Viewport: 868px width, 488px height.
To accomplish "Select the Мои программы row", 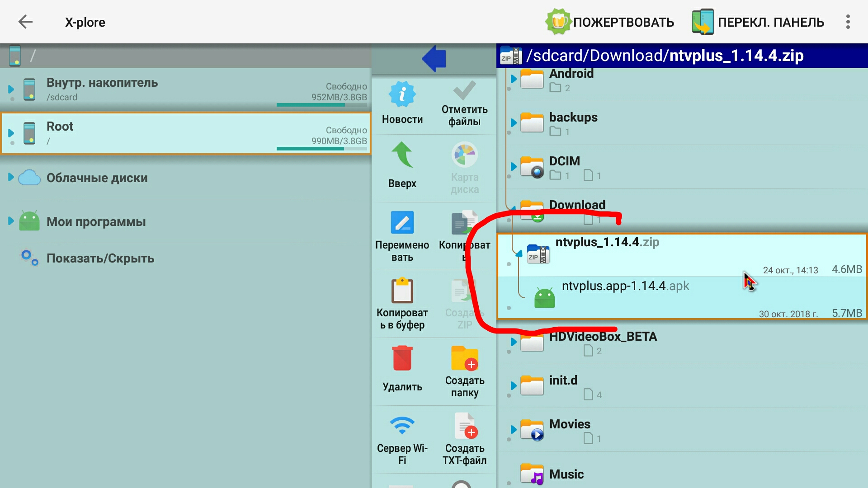I will pos(185,221).
